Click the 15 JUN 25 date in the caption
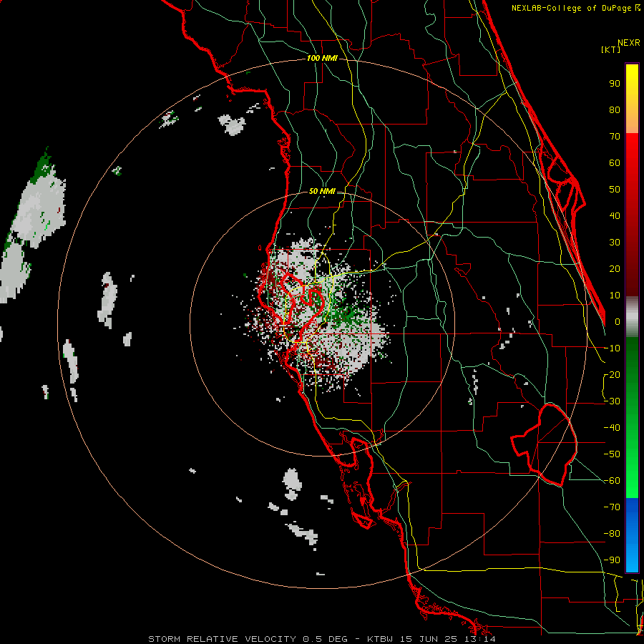Screen dimensions: 644x644 click(428, 639)
